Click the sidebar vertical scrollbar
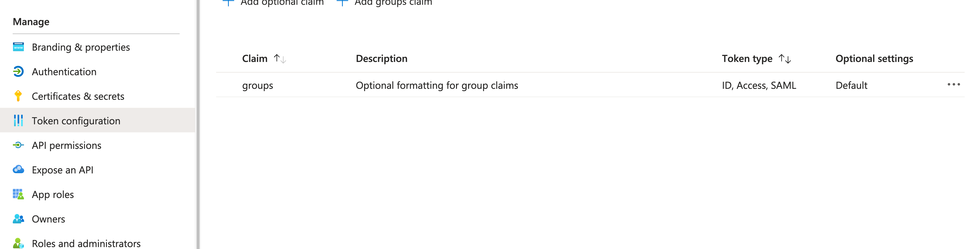The image size is (980, 249). pos(198,124)
